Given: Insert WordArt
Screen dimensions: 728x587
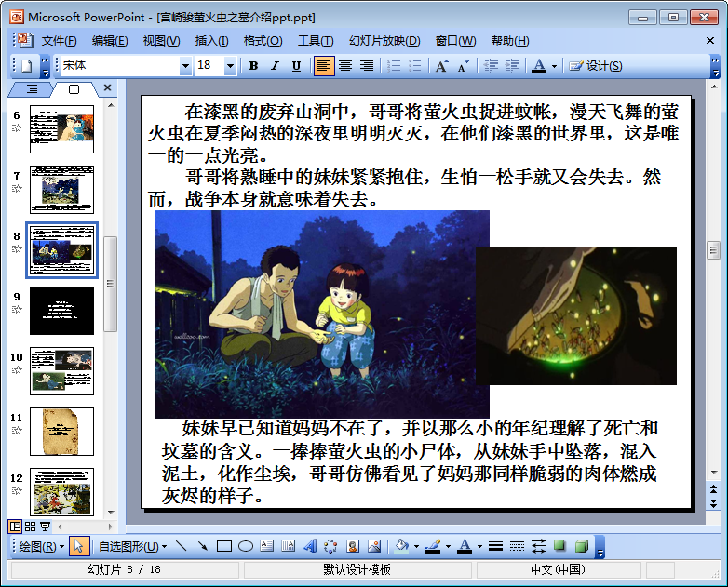Looking at the screenshot, I should [x=310, y=546].
